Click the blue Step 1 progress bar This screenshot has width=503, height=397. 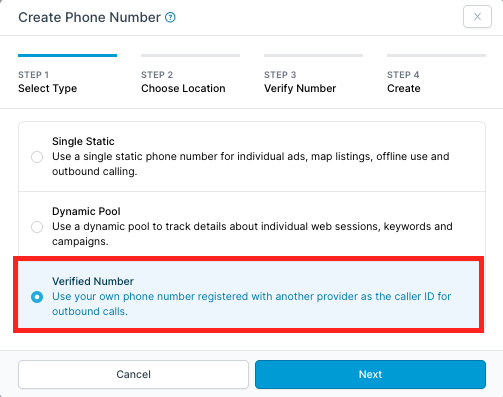click(68, 55)
